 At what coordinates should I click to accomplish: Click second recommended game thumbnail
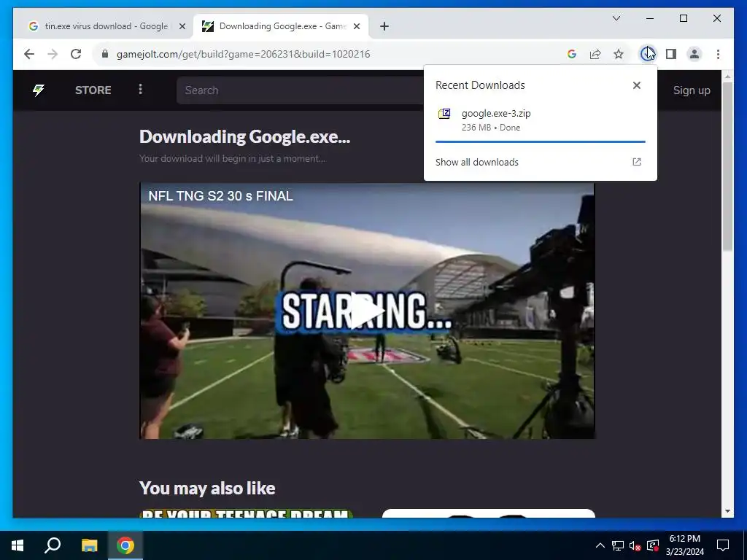pos(488,513)
